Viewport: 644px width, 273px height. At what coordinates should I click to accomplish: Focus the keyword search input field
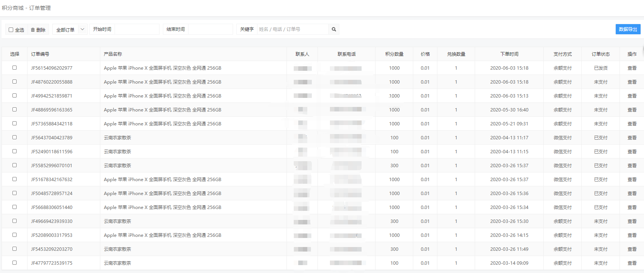[292, 29]
